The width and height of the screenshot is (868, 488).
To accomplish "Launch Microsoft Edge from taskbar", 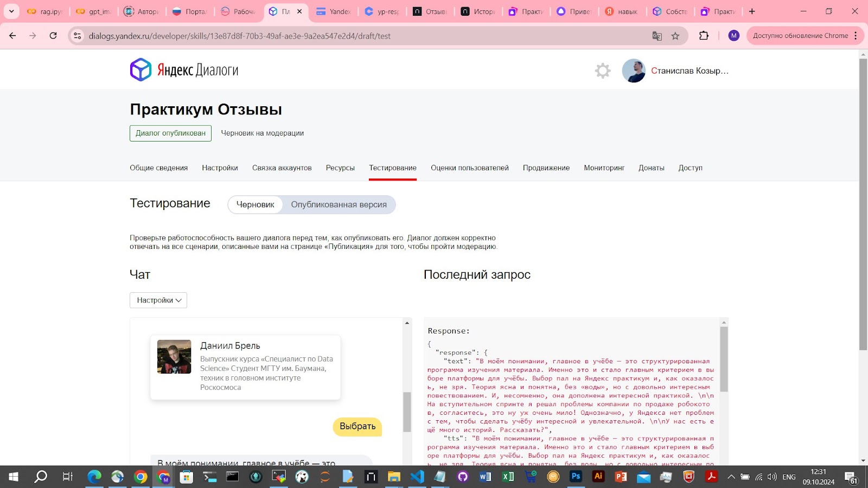I will pos(94,477).
